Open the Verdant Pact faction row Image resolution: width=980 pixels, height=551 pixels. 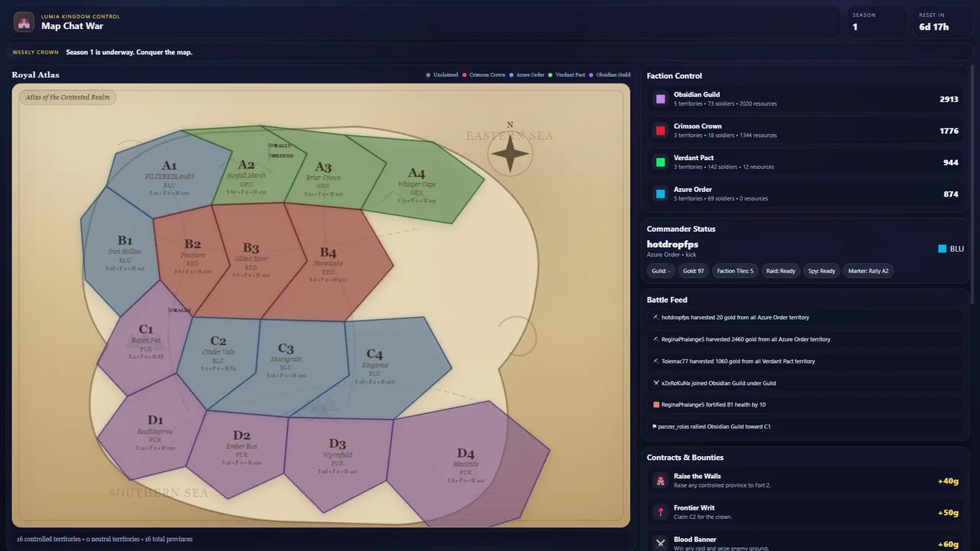(x=807, y=162)
